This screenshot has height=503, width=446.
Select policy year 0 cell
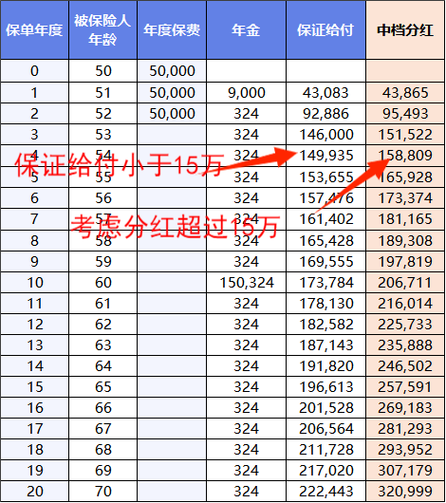[x=34, y=71]
